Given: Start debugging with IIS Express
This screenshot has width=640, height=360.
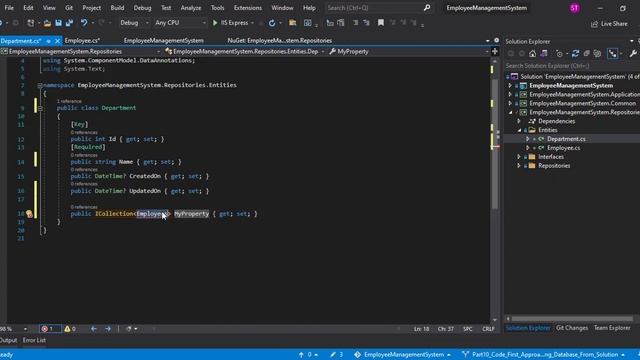Looking at the screenshot, I should (230, 23).
